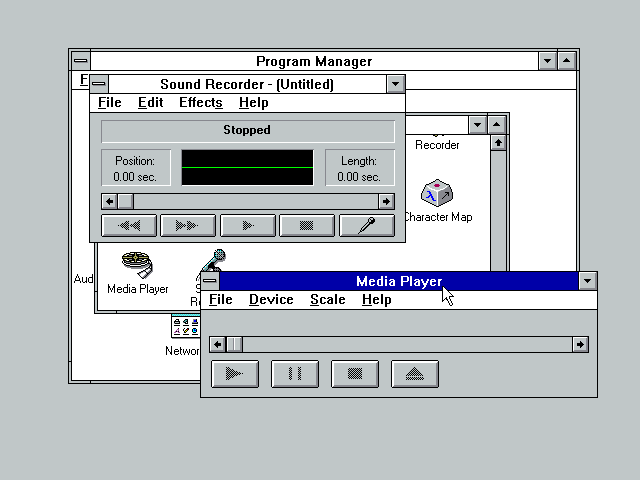The width and height of the screenshot is (640, 480).
Task: Stop button in Media Player
Action: pos(355,373)
